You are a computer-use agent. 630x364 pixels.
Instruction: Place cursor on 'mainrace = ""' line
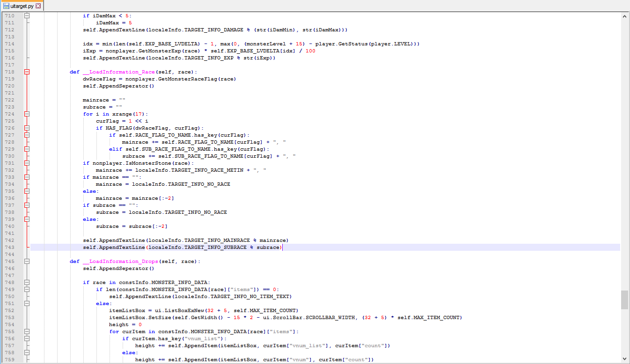click(x=104, y=100)
